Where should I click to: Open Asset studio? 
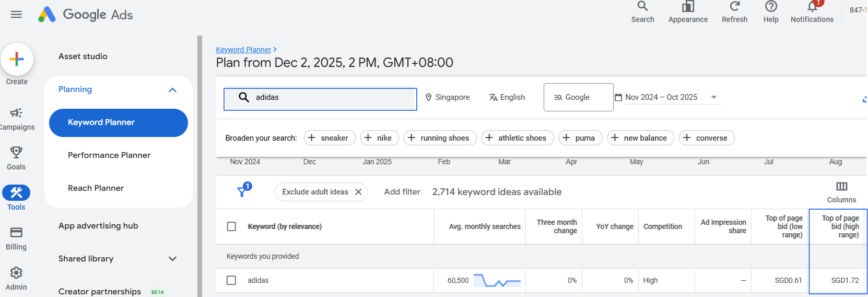[83, 56]
